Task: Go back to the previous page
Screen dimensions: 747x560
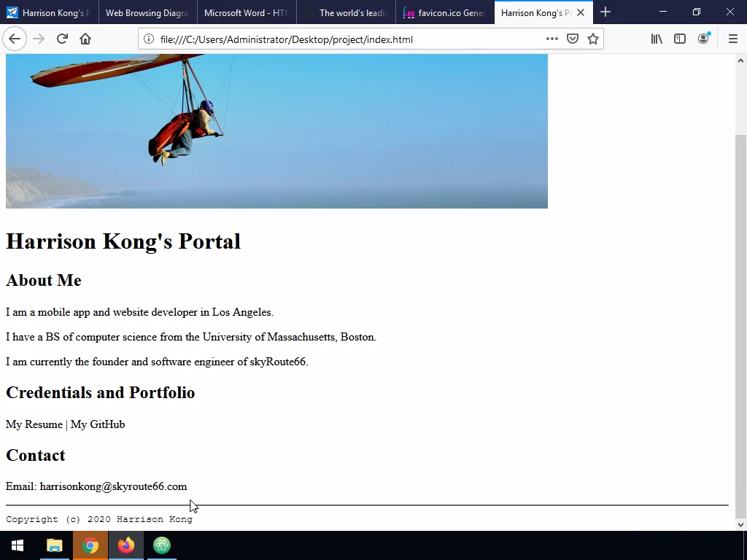Action: point(15,39)
